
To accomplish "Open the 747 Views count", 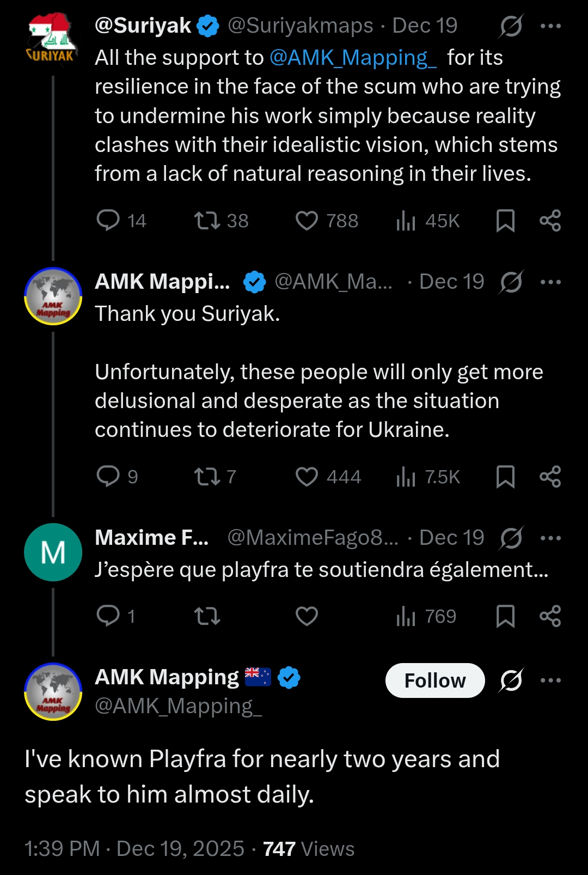I will pyautogui.click(x=309, y=849).
